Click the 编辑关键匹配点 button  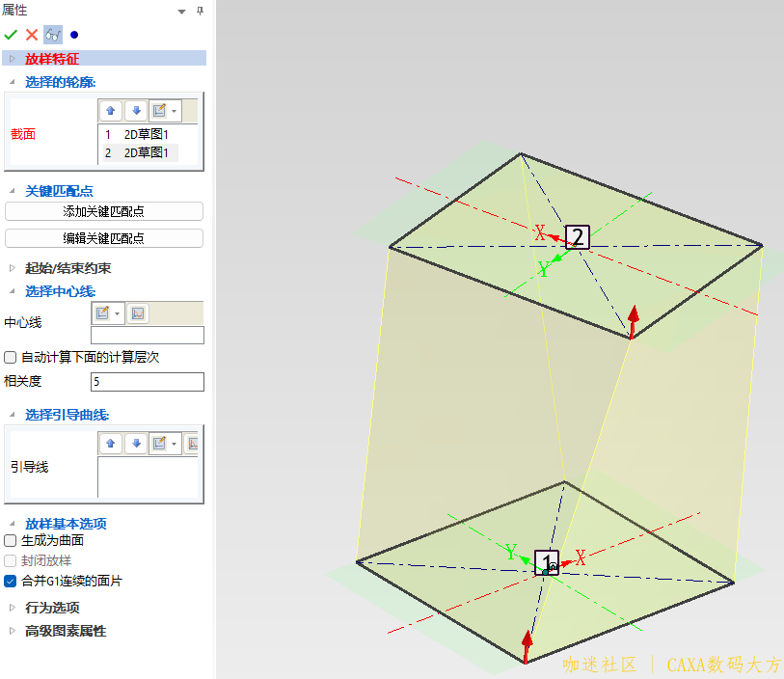tap(104, 238)
